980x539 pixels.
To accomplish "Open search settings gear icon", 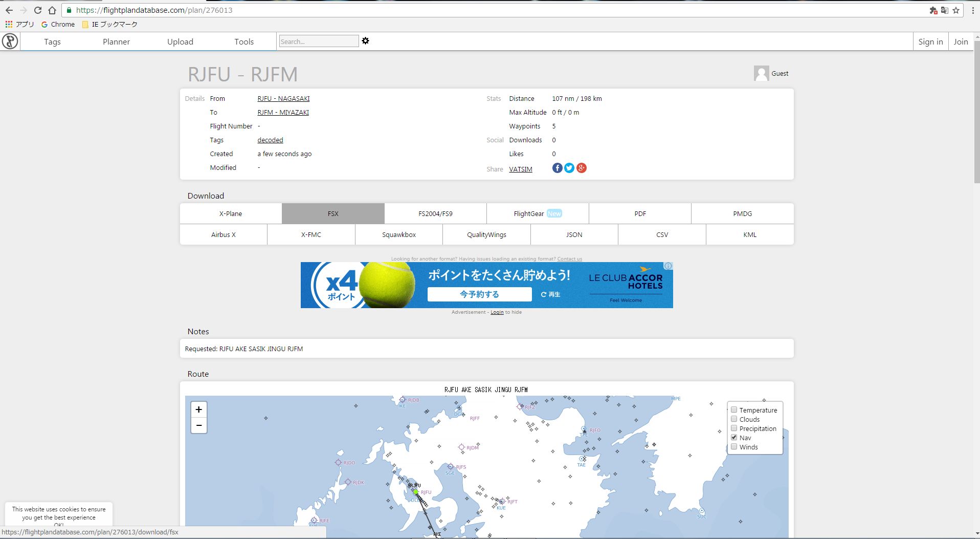I will (366, 41).
